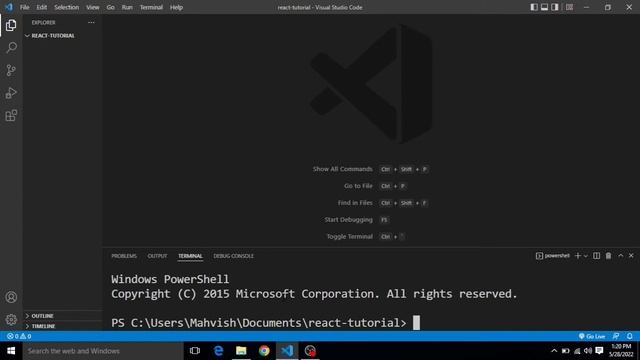Open the Terminal menu
Viewport: 640px width, 360px height.
click(151, 7)
